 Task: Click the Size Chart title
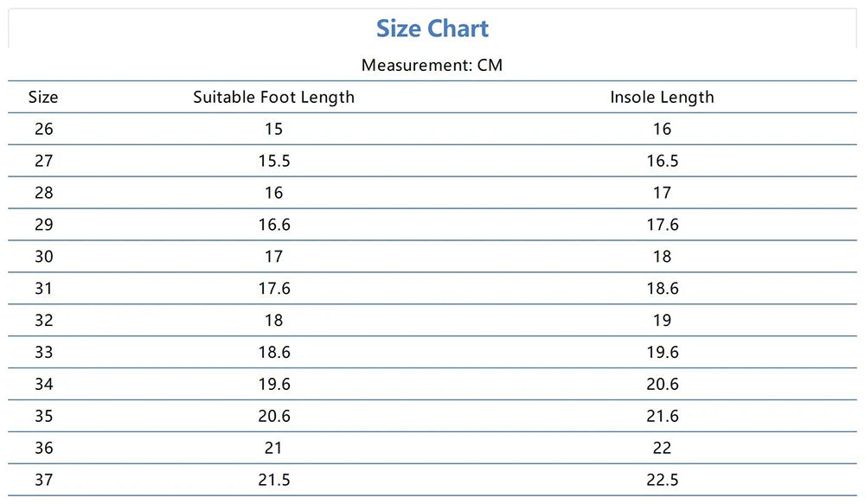point(432,29)
